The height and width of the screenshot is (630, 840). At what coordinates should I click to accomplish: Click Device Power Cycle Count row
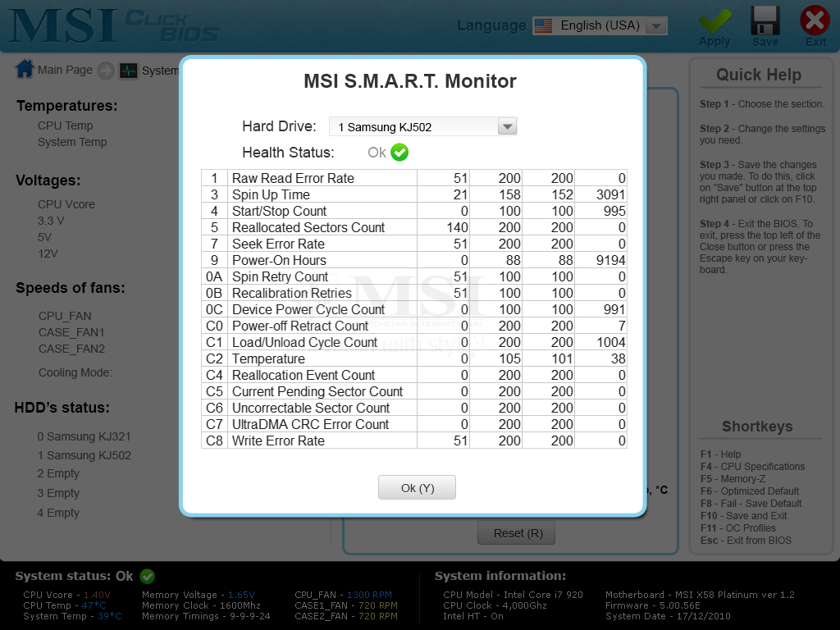[414, 309]
